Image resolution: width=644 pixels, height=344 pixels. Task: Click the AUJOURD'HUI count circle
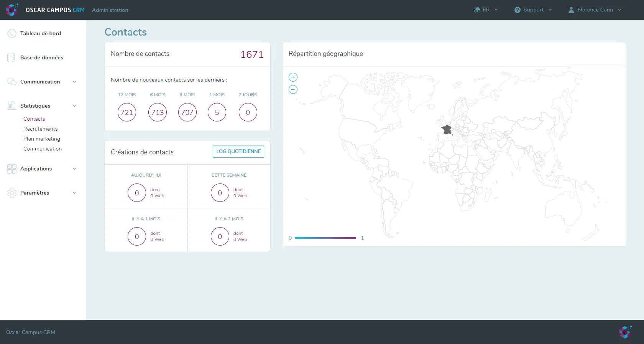click(137, 193)
